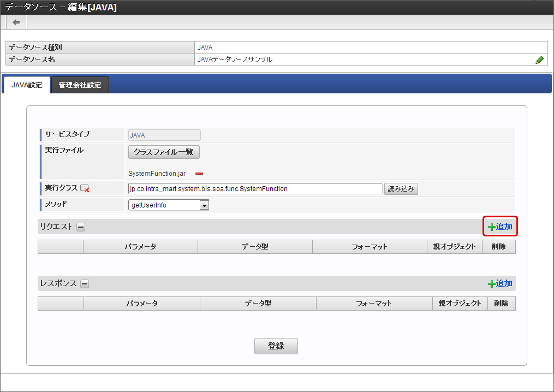Click the red X icon beside 実行クラス
The height and width of the screenshot is (392, 554).
[85, 189]
